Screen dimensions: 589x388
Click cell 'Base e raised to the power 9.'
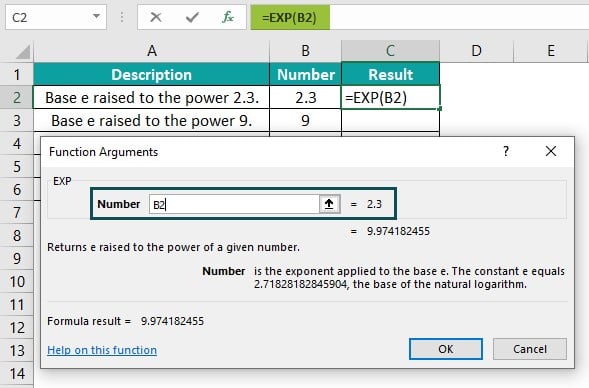[151, 121]
